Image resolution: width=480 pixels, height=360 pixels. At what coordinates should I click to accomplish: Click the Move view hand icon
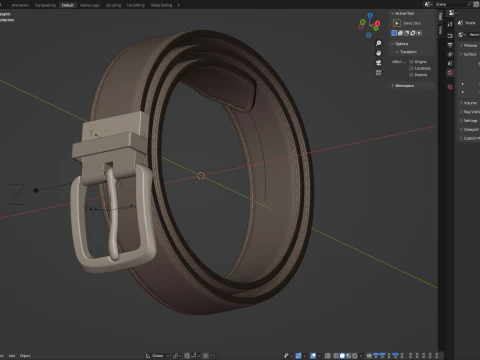pos(379,53)
